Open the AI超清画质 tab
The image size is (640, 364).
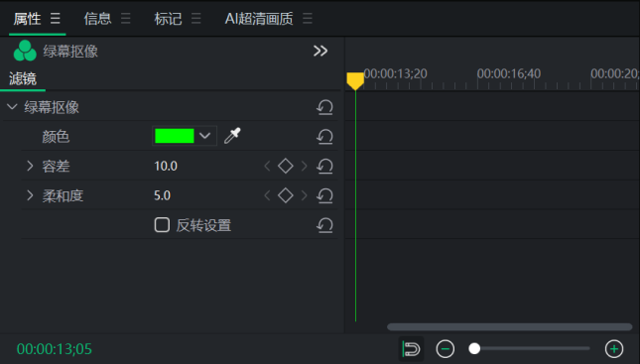[259, 19]
